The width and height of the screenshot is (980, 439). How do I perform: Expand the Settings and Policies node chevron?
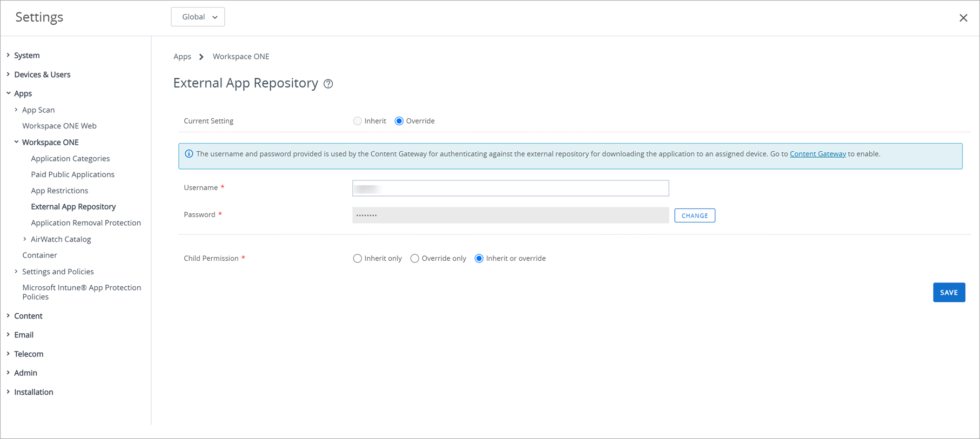pos(16,271)
